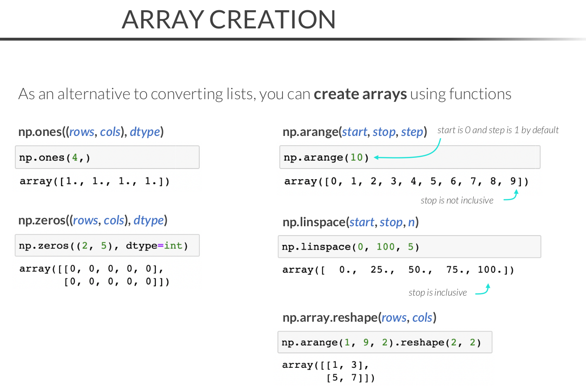Click the np.ones(4,) code cell
The width and height of the screenshot is (586, 392).
(x=107, y=157)
